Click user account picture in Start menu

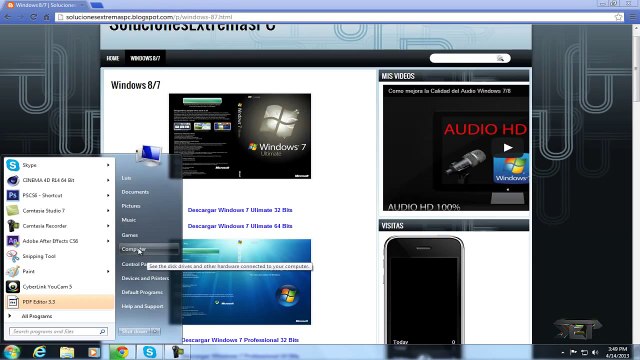click(149, 155)
